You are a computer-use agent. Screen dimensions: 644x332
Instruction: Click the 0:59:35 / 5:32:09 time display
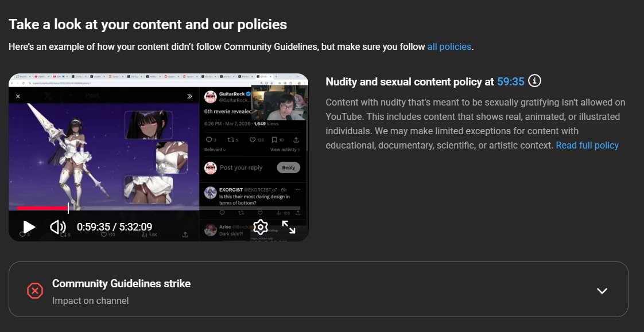[x=114, y=227]
